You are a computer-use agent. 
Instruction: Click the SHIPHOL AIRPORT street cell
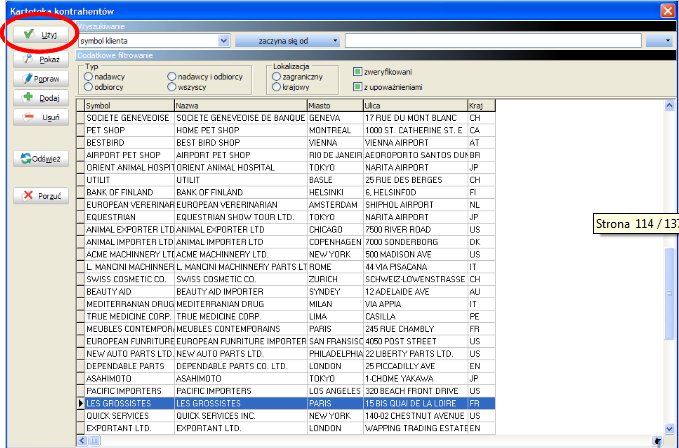(x=415, y=205)
